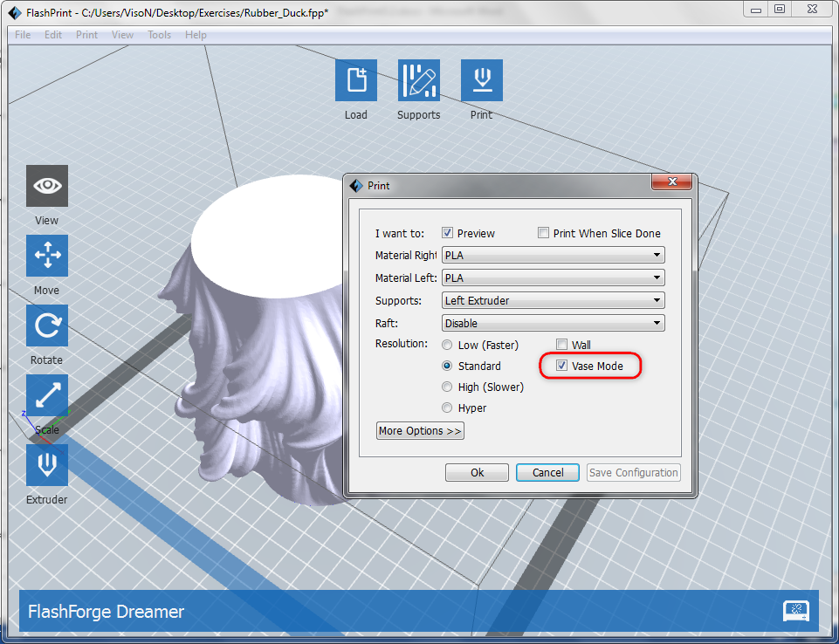Confirm print settings with Ok button

(x=477, y=472)
